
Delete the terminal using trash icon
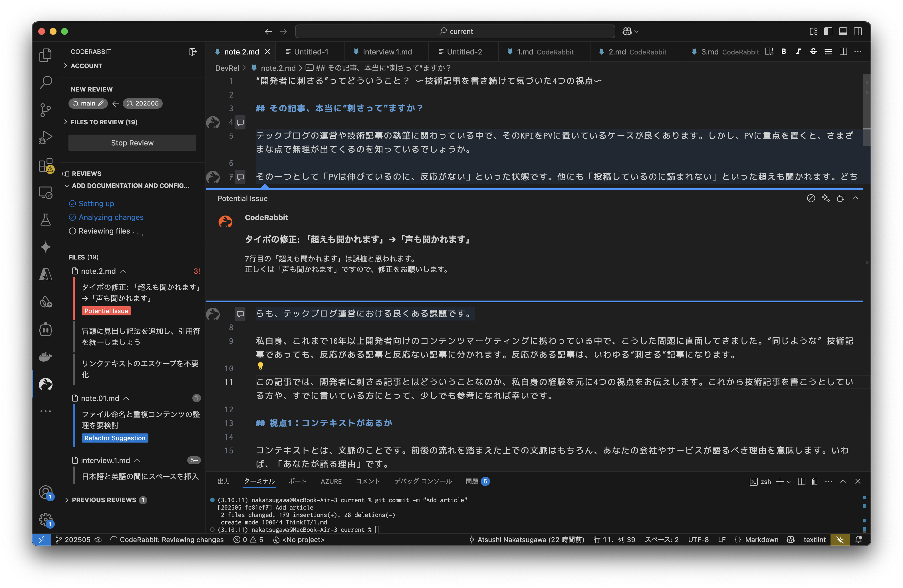tap(815, 481)
